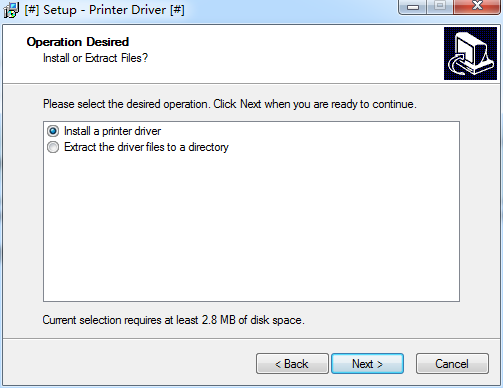Select Install a printer driver option
This screenshot has width=503, height=388.
click(x=53, y=131)
